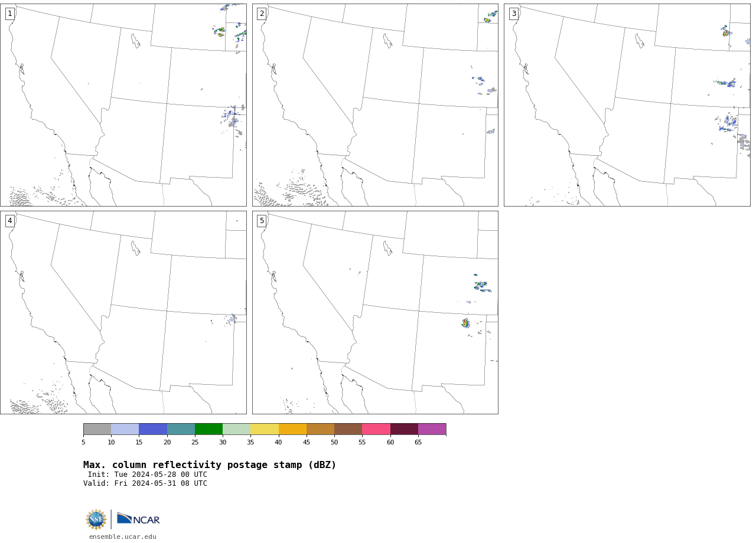The width and height of the screenshot is (756, 543).
Task: Open the ensemble.ucar.edu link
Action: click(x=123, y=537)
